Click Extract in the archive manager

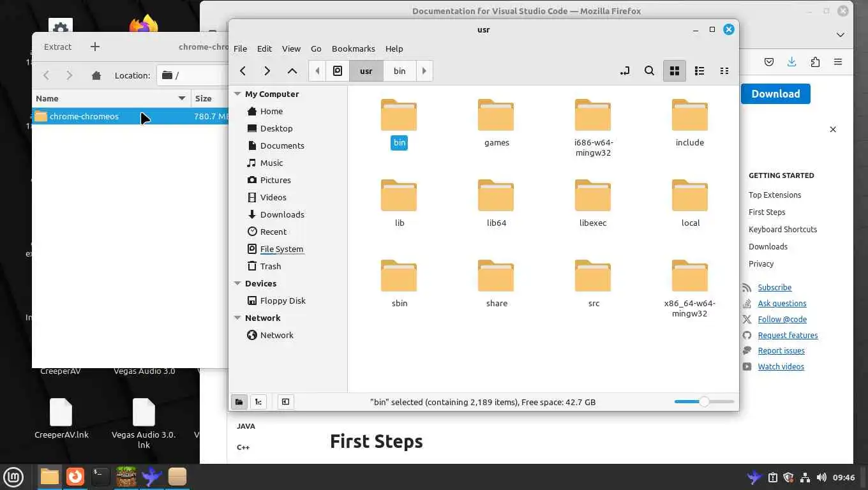coord(58,47)
